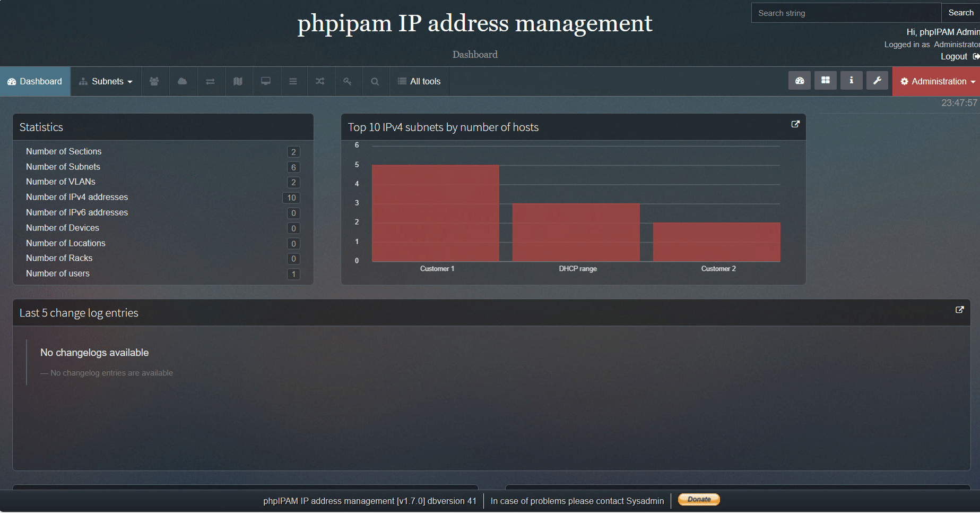This screenshot has height=513, width=980.
Task: Click the Logout link
Action: [954, 56]
